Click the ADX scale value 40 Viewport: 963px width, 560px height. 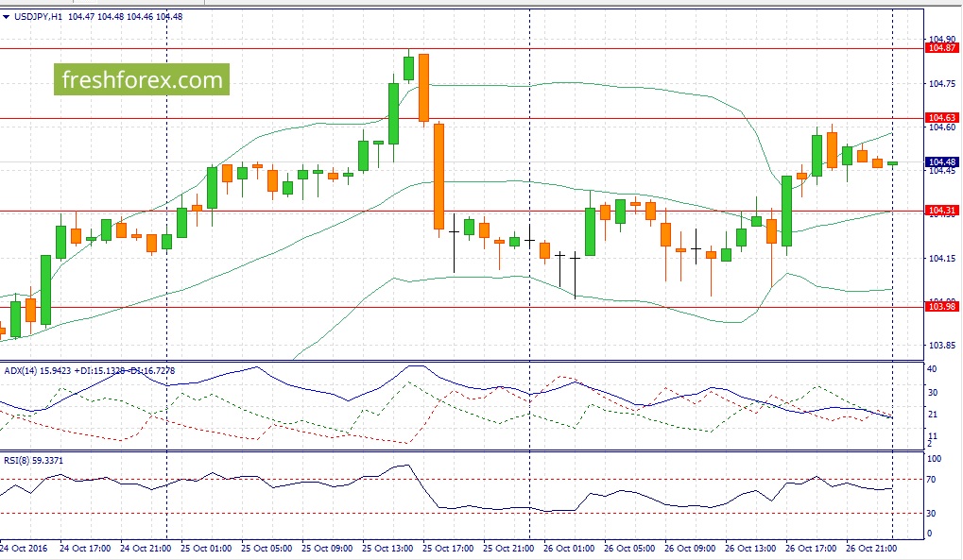pos(933,369)
